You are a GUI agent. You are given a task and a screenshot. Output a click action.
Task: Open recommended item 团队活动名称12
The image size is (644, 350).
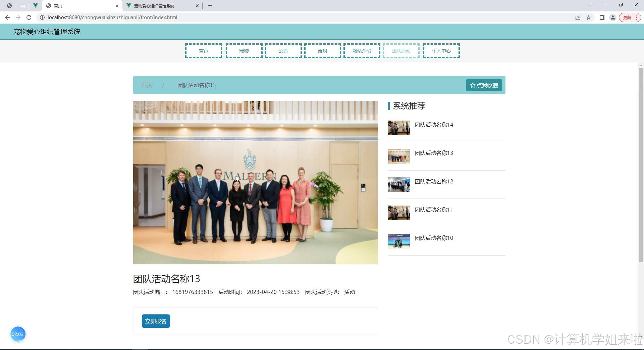pos(434,181)
